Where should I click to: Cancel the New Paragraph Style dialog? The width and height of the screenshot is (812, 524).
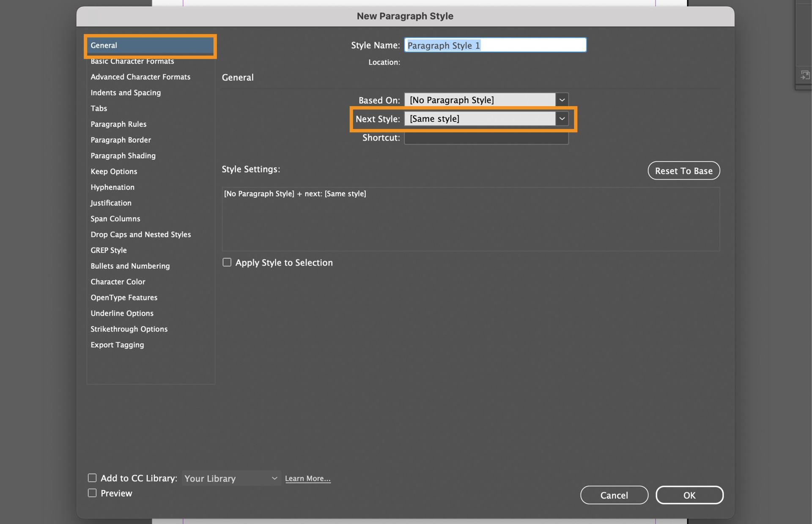614,495
